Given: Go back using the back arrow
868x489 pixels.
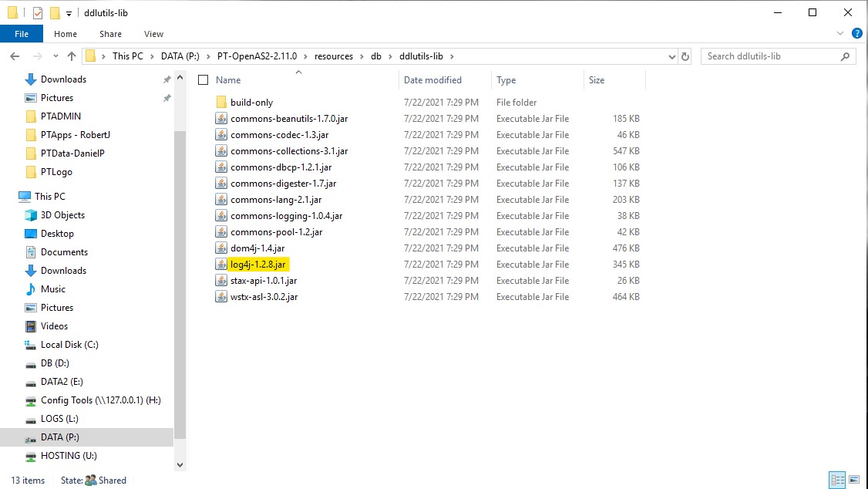Looking at the screenshot, I should point(15,56).
